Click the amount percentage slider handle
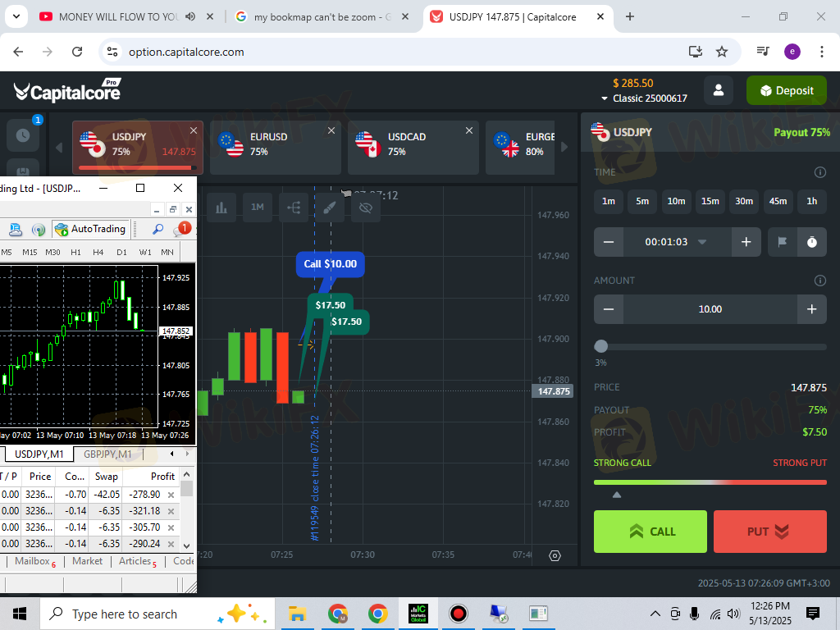The image size is (840, 630). click(x=601, y=347)
